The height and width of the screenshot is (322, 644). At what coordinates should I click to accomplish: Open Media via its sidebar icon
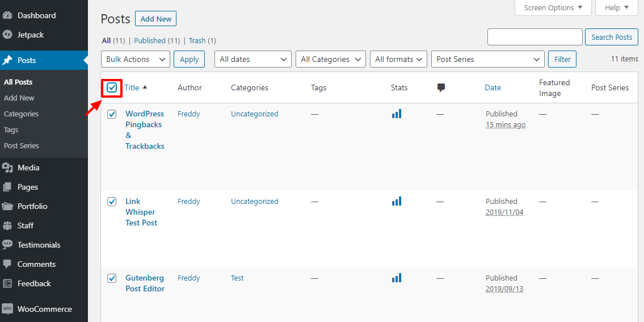click(x=7, y=168)
